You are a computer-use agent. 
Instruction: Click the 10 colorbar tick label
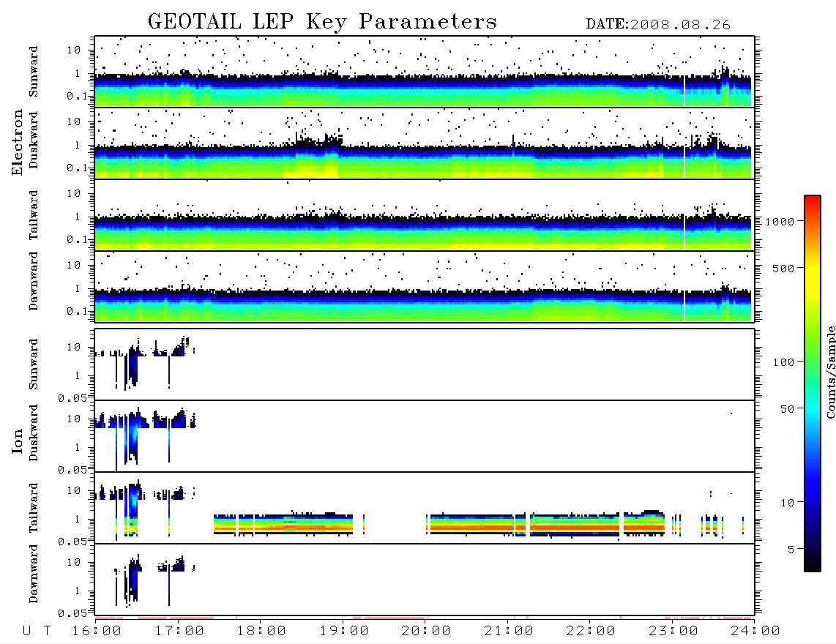point(788,503)
